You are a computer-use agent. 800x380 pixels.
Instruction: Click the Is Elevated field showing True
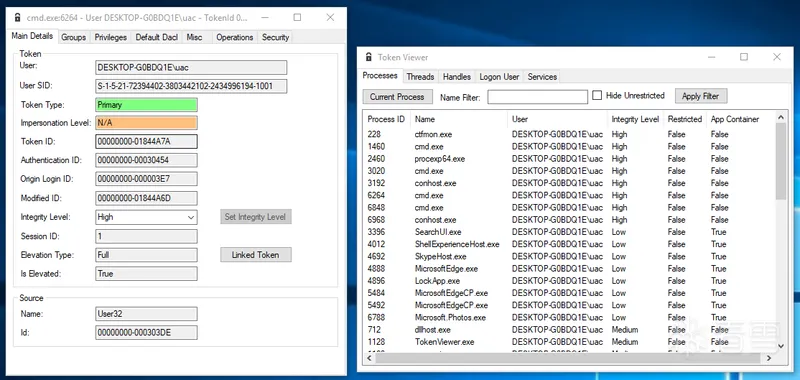(x=146, y=273)
